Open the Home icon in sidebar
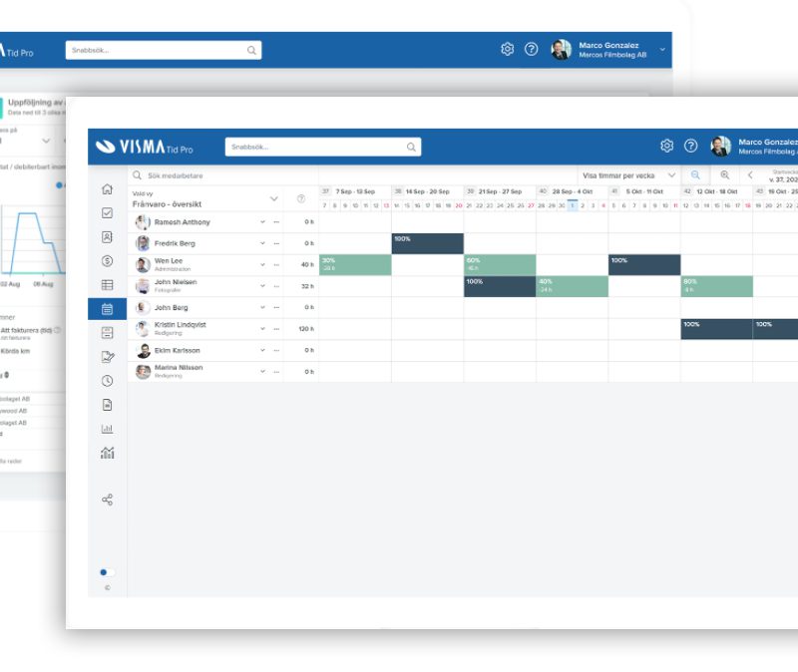Viewport: 798px width, 672px height. 107,189
